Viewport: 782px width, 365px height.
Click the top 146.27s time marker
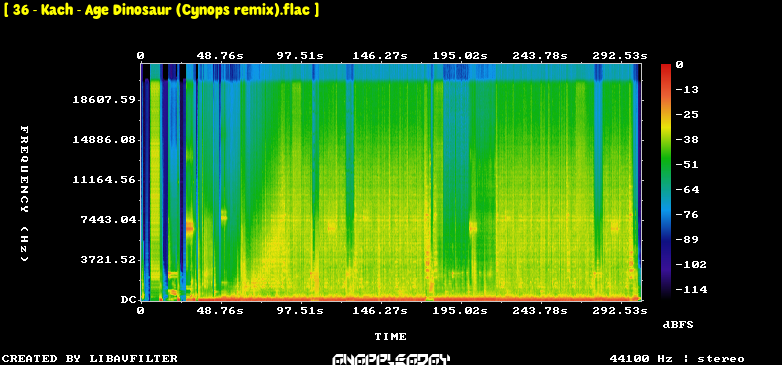tap(380, 56)
